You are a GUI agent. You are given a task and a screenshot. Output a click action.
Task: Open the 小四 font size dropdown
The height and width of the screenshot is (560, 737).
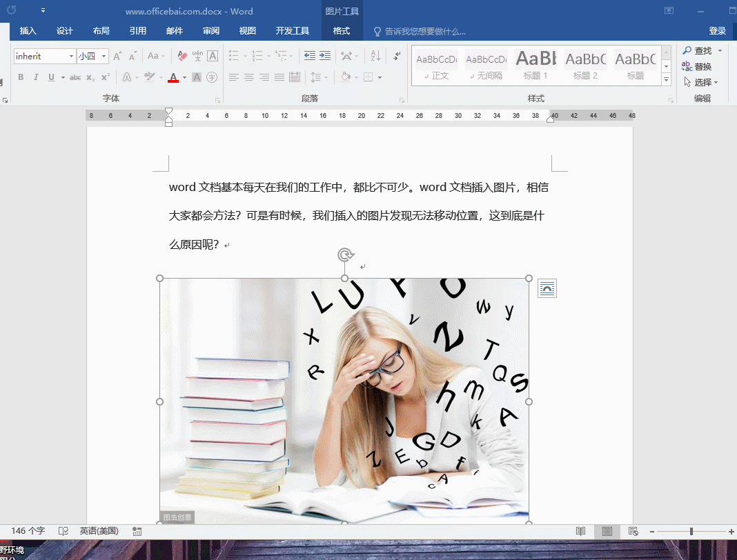click(104, 56)
